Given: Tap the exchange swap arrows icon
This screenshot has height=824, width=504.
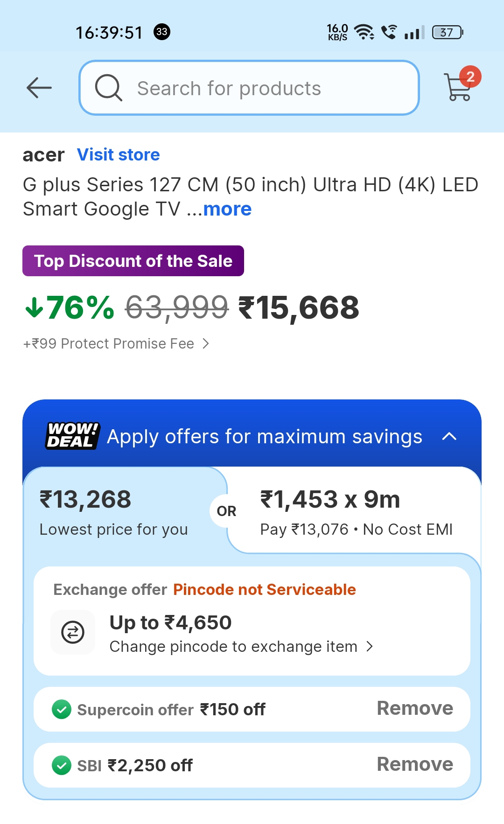Looking at the screenshot, I should 73,632.
